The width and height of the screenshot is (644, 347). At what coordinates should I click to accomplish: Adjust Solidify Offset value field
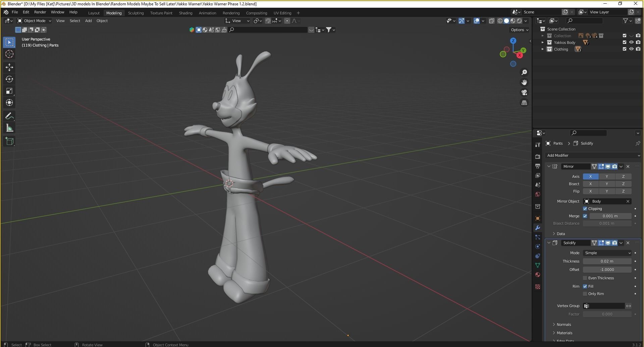point(607,270)
